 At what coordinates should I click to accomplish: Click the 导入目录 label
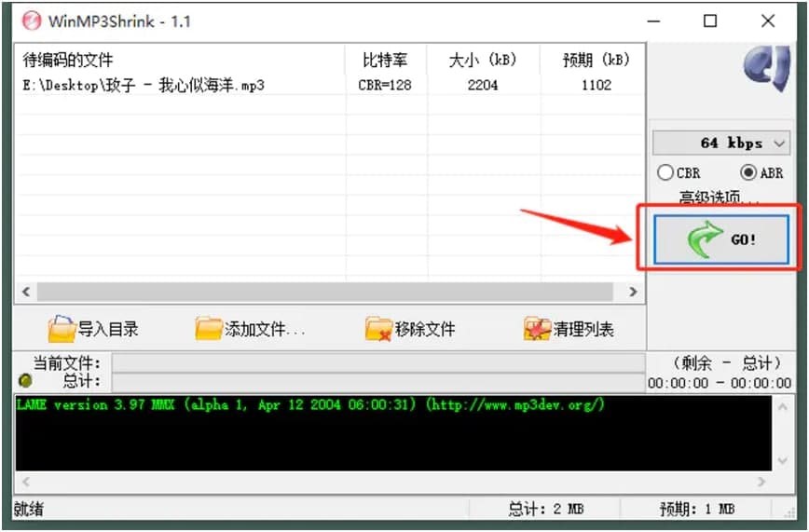[x=108, y=329]
